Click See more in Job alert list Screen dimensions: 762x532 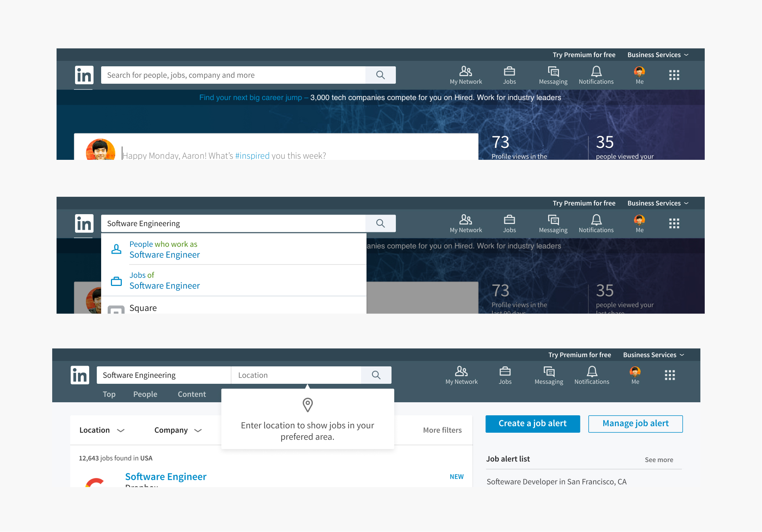pyautogui.click(x=658, y=460)
